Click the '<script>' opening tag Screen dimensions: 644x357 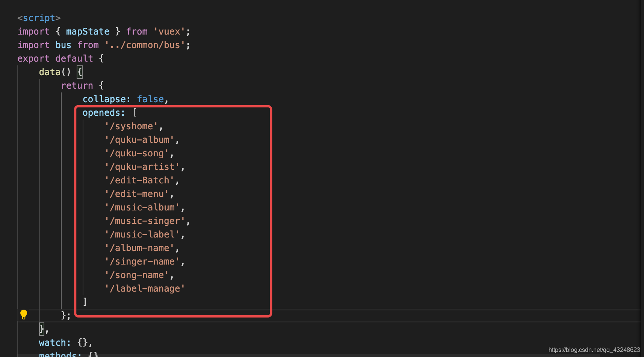[x=39, y=18]
